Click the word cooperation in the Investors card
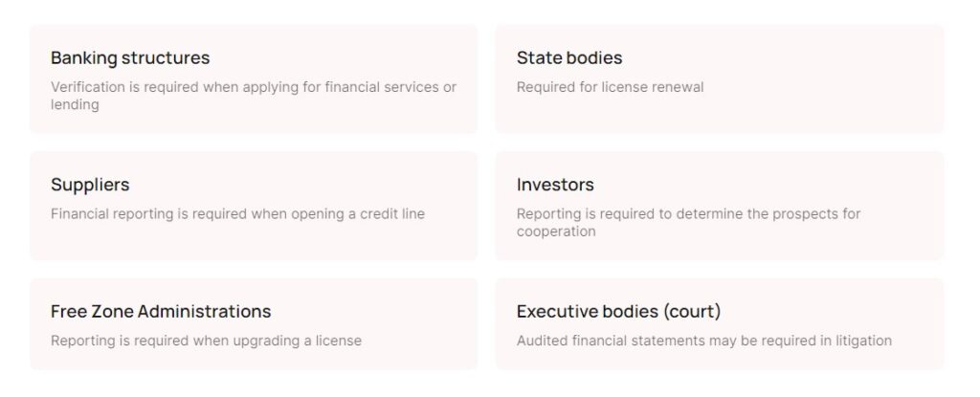The width and height of the screenshot is (980, 397). [x=556, y=232]
